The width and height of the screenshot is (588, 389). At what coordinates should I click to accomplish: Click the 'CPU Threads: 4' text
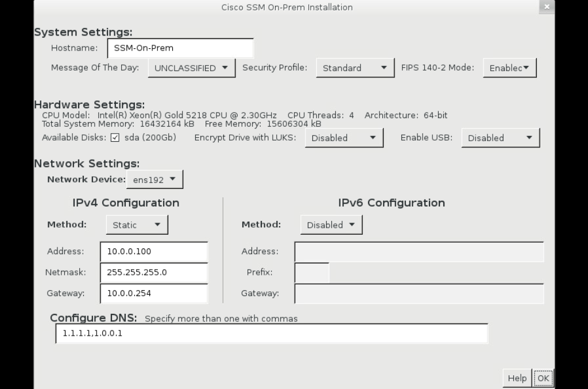click(320, 115)
